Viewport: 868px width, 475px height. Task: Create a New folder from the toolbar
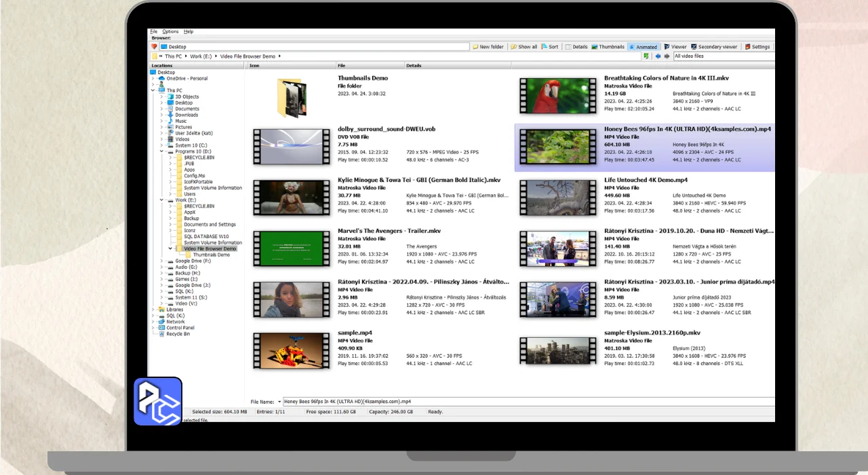tap(488, 47)
